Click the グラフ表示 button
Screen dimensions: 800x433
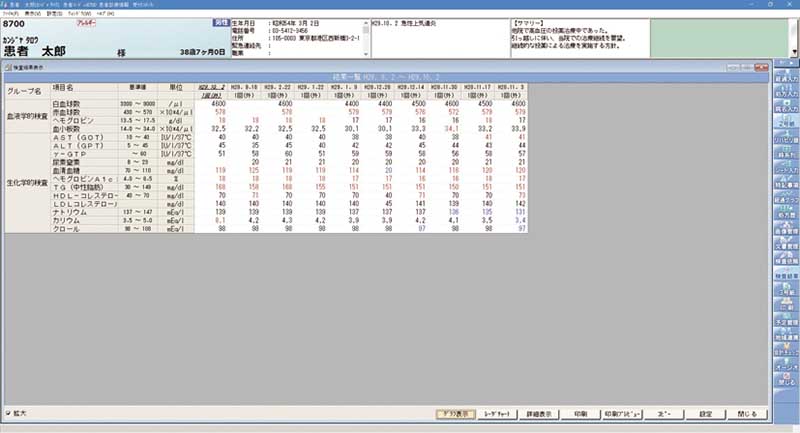pyautogui.click(x=456, y=413)
